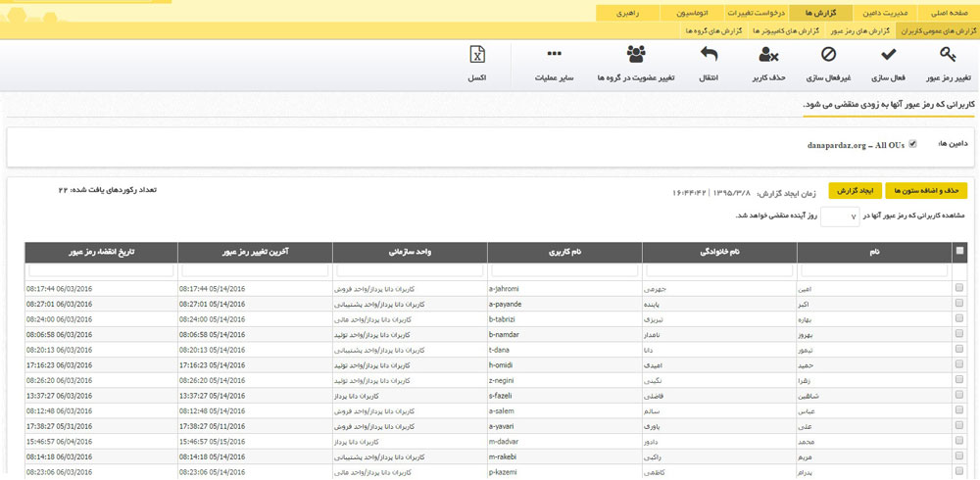
Task: Click the Delete User (حذف کاربر) icon
Action: (768, 55)
